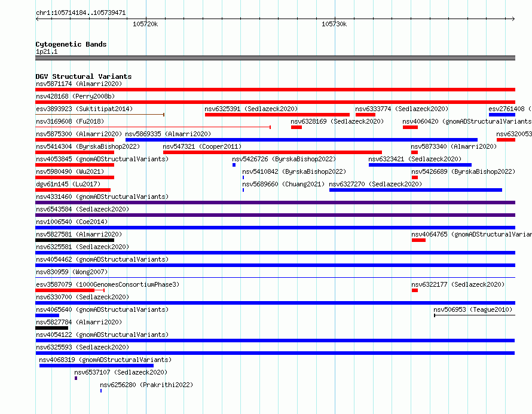Open nsv5875300 (Almarri2020) variant
Viewport: 532px width, 414px height.
tap(79, 134)
